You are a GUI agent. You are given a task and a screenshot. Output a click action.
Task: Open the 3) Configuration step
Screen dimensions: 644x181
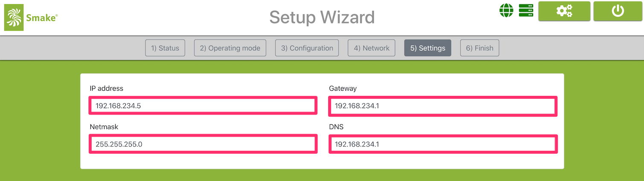[x=307, y=48]
